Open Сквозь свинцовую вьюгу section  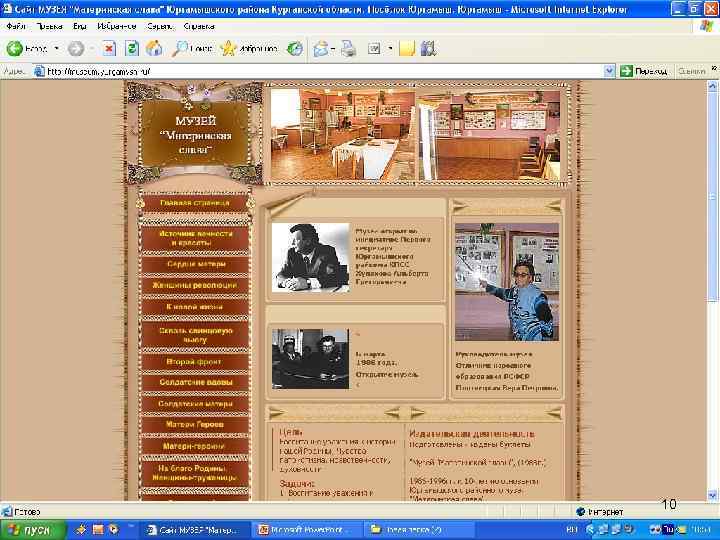coord(196,335)
